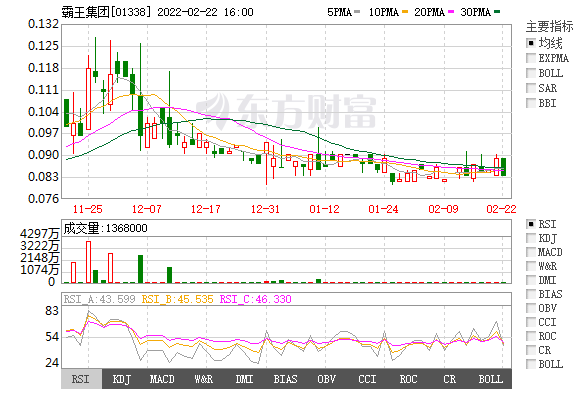The image size is (581, 402).
Task: Switch to the BOLL tab in bottom bar
Action: 491,379
